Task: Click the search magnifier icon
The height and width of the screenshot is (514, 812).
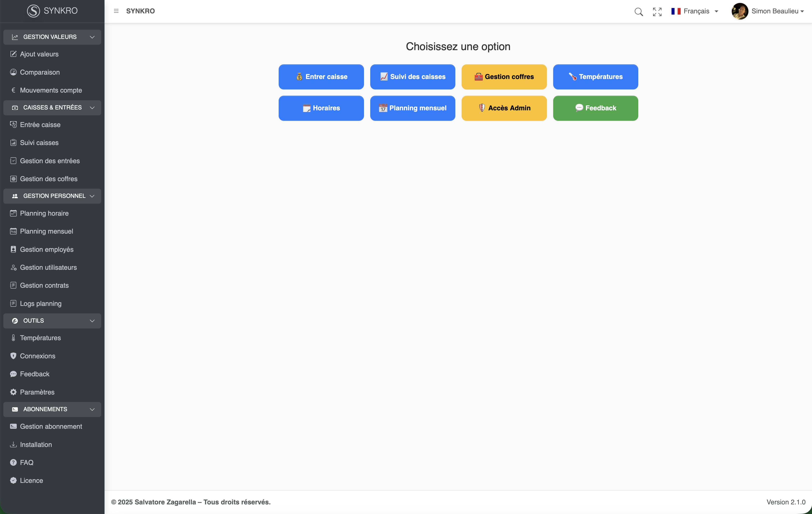Action: click(638, 11)
